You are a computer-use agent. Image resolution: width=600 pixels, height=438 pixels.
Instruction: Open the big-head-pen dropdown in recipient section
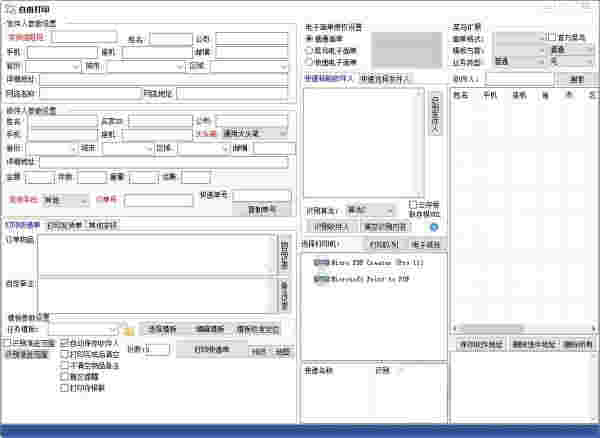pos(255,134)
